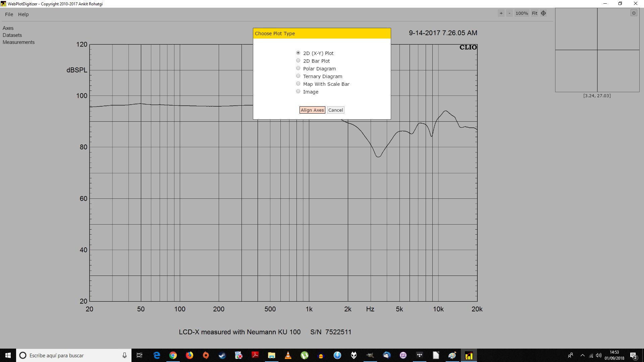644x362 pixels.
Task: Click the Steam taskbar icon
Action: [x=222, y=355]
